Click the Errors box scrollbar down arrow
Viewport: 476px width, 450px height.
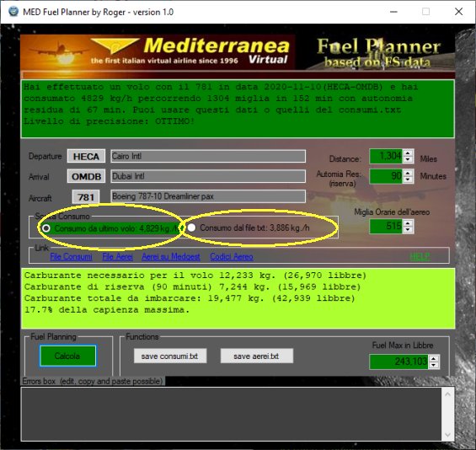447,435
